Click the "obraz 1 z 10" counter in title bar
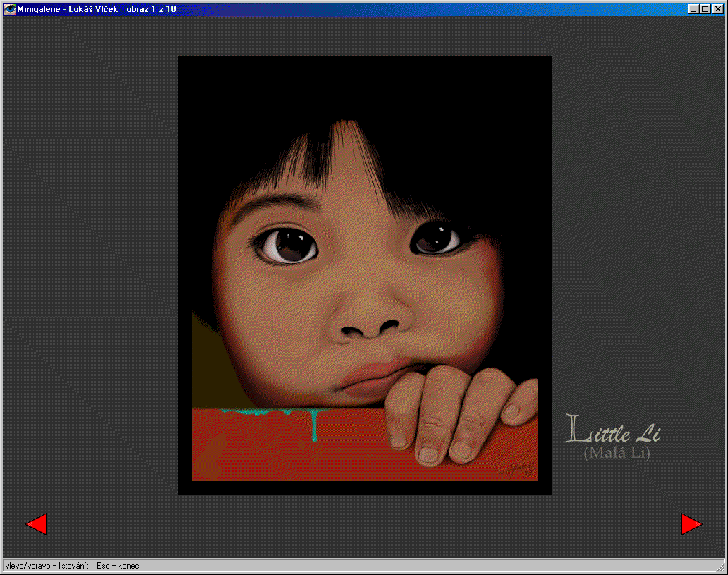 151,9
